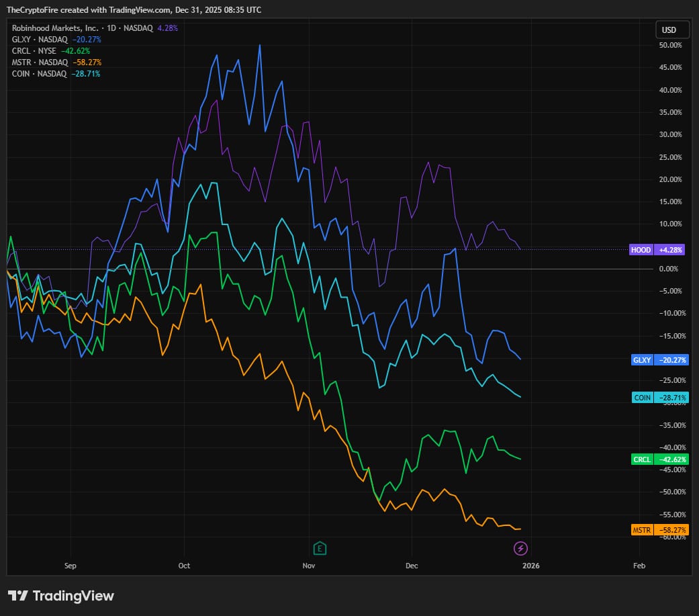Click the TradingView logo
The width and height of the screenshot is (699, 616).
[x=61, y=596]
